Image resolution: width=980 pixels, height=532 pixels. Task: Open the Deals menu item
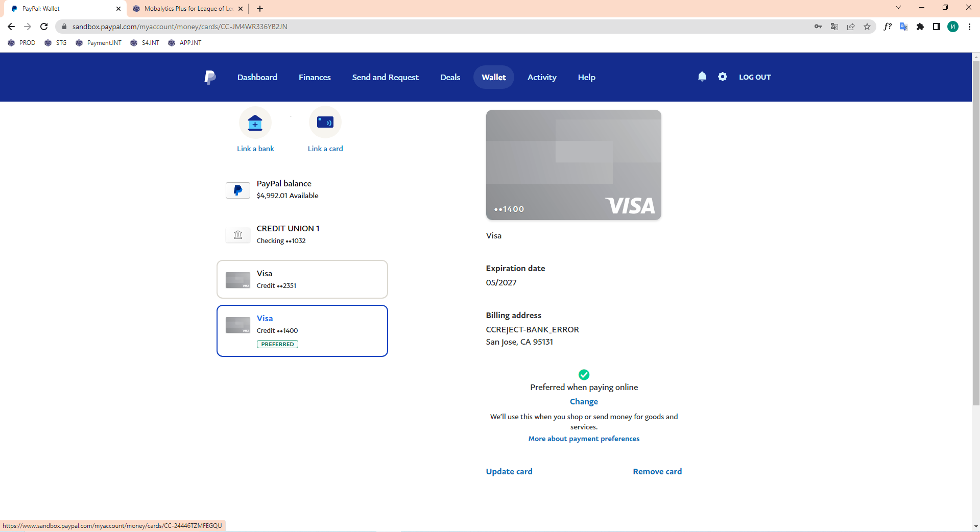coord(450,77)
